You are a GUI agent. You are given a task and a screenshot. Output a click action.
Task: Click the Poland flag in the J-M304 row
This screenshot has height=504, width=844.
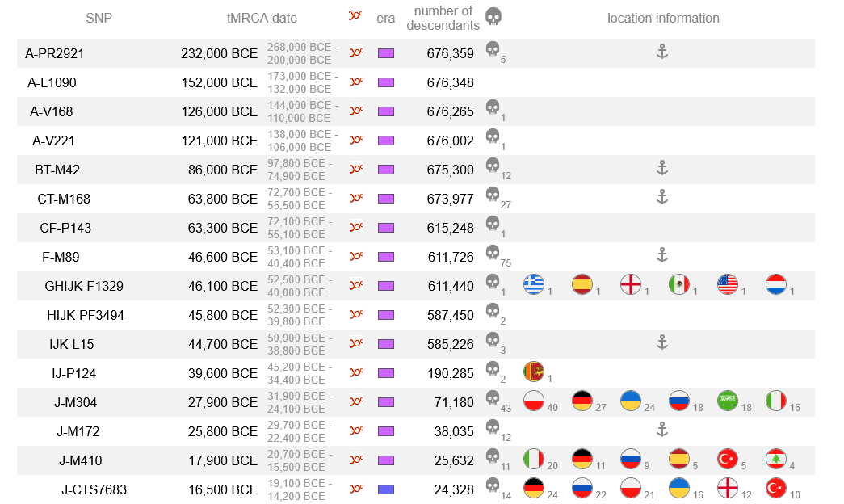534,401
